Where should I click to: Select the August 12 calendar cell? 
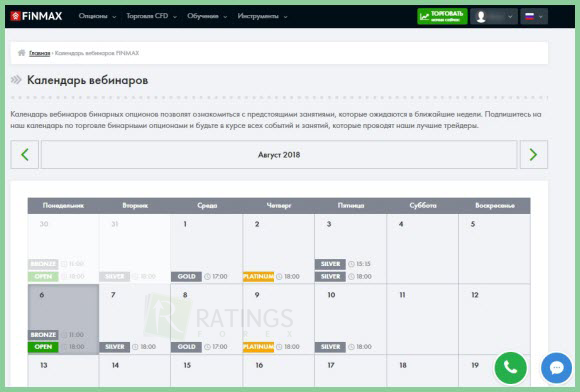tap(494, 319)
